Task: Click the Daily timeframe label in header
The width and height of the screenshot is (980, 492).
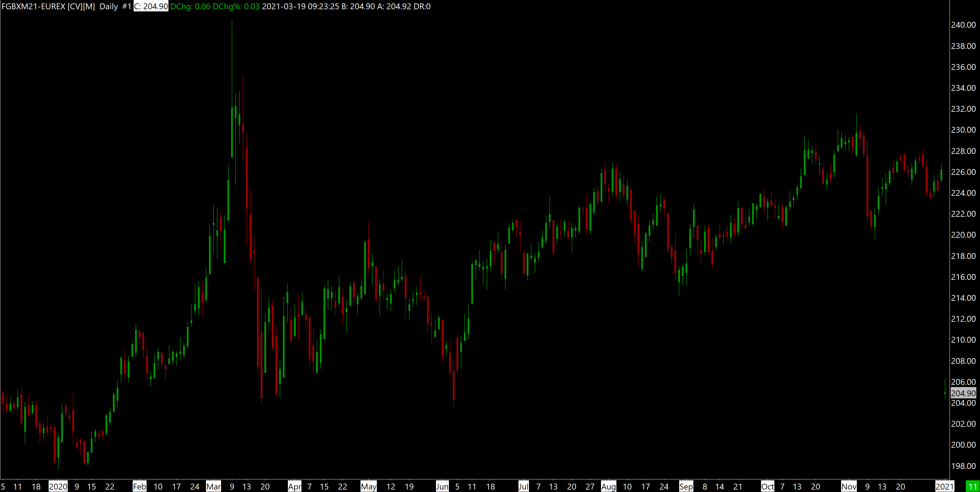Action: [x=108, y=6]
